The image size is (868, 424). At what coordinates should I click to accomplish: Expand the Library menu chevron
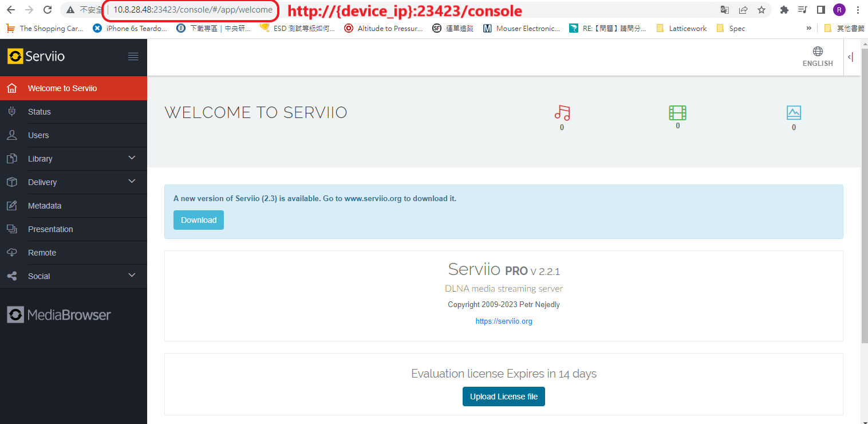(x=132, y=158)
